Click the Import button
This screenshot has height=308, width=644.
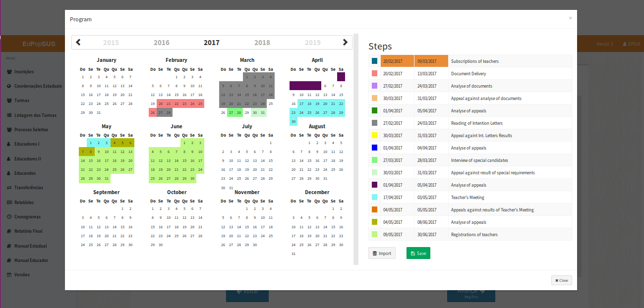[382, 253]
